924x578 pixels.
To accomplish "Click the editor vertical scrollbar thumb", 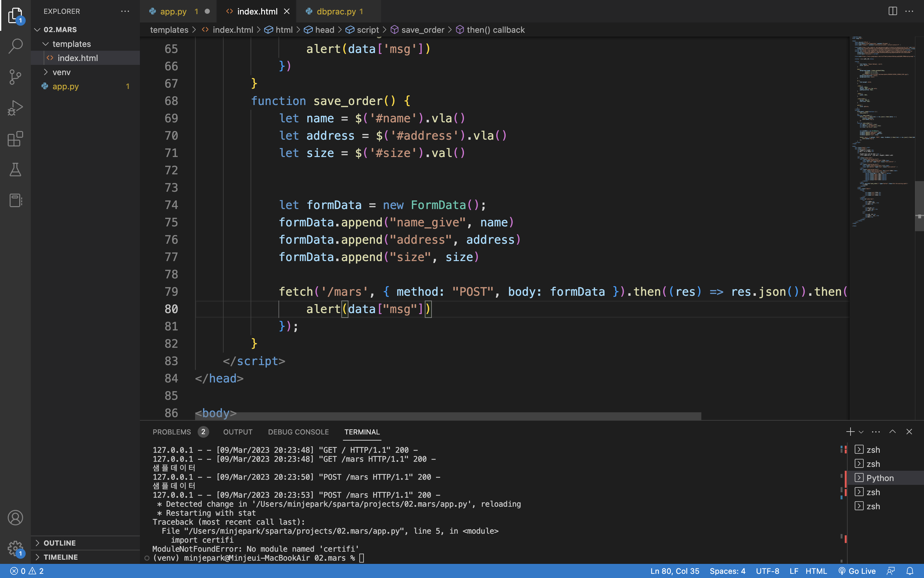I will coord(919,206).
